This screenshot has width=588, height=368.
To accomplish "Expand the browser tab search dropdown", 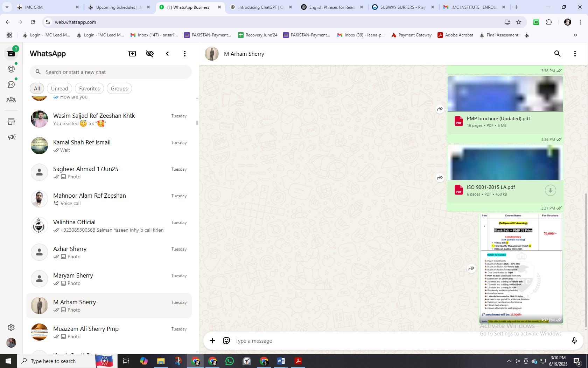I will (7, 7).
